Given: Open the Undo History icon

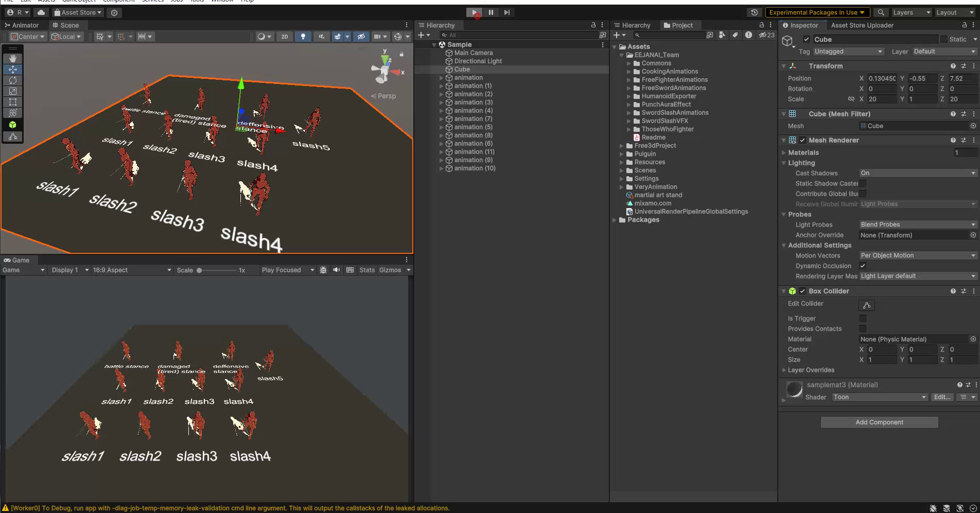Looking at the screenshot, I should (755, 12).
